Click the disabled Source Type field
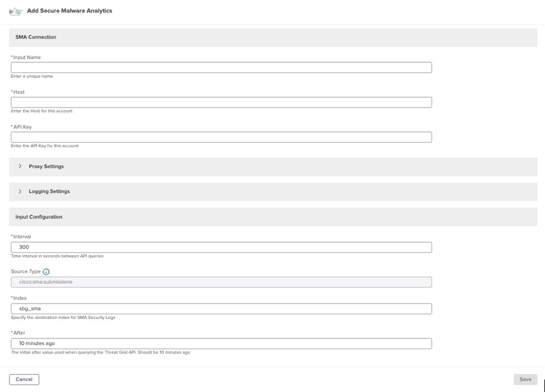Viewport: 545px width, 392px height. 221,282
